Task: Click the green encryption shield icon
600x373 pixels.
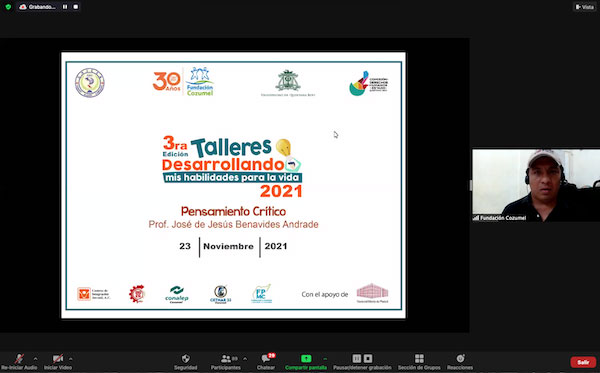Action: (x=8, y=7)
